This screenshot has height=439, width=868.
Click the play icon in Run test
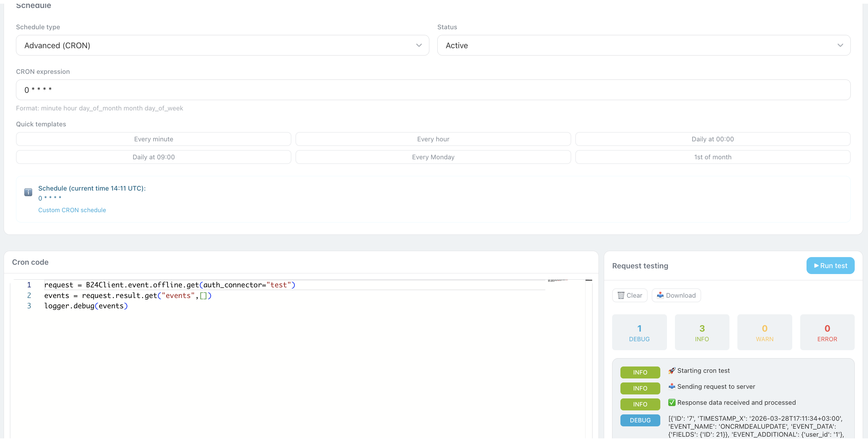point(816,266)
